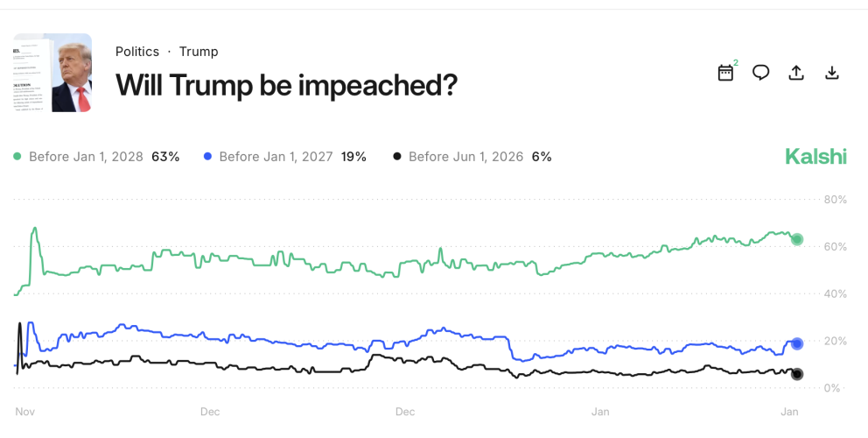Viewport: 868px width, 438px height.
Task: Toggle the "Before Jan 1, 2028" legend series
Action: click(x=87, y=157)
